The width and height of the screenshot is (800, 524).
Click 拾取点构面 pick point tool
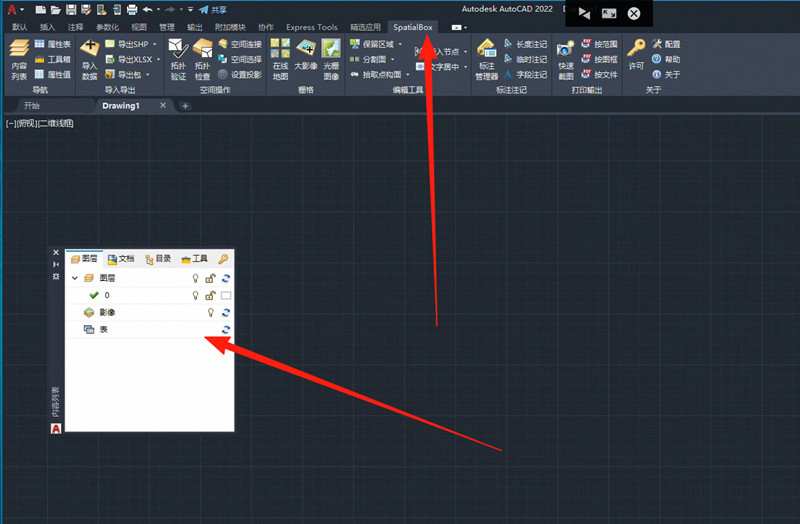point(376,74)
